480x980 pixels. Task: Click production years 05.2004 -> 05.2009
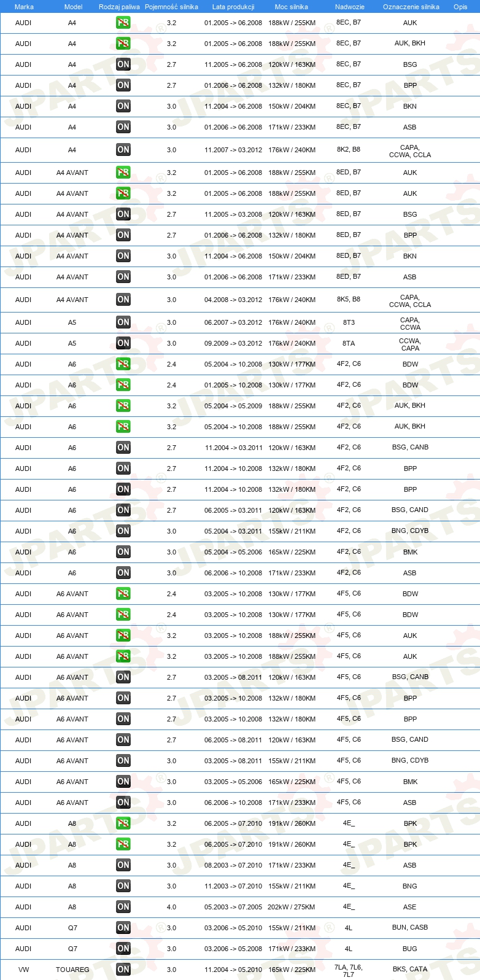[x=233, y=406]
